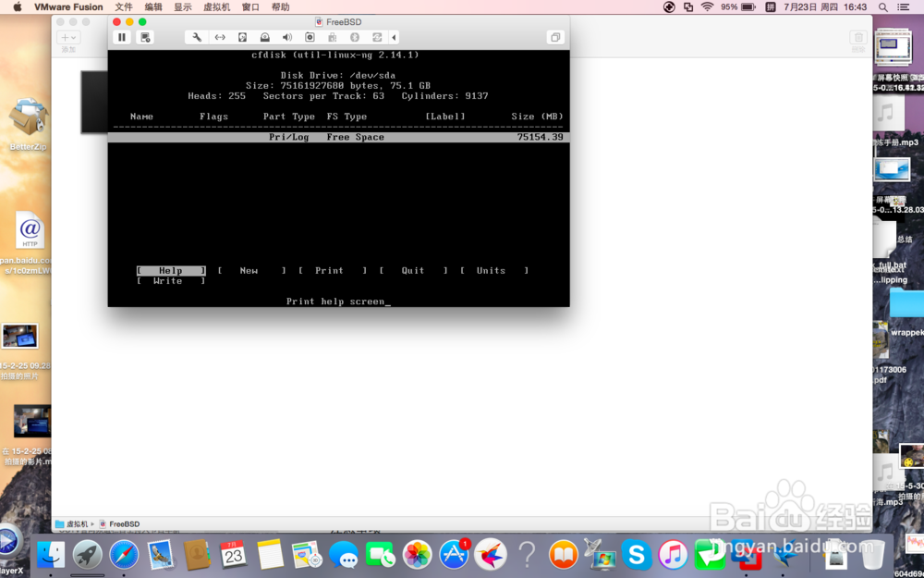This screenshot has width=924, height=578.
Task: Click the delete trash button in library window
Action: 858,37
